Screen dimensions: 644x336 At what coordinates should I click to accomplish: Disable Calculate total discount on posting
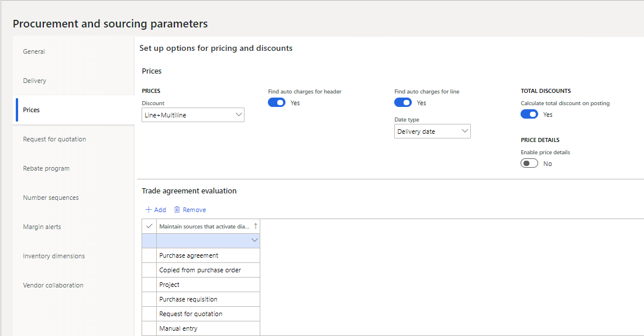point(529,115)
